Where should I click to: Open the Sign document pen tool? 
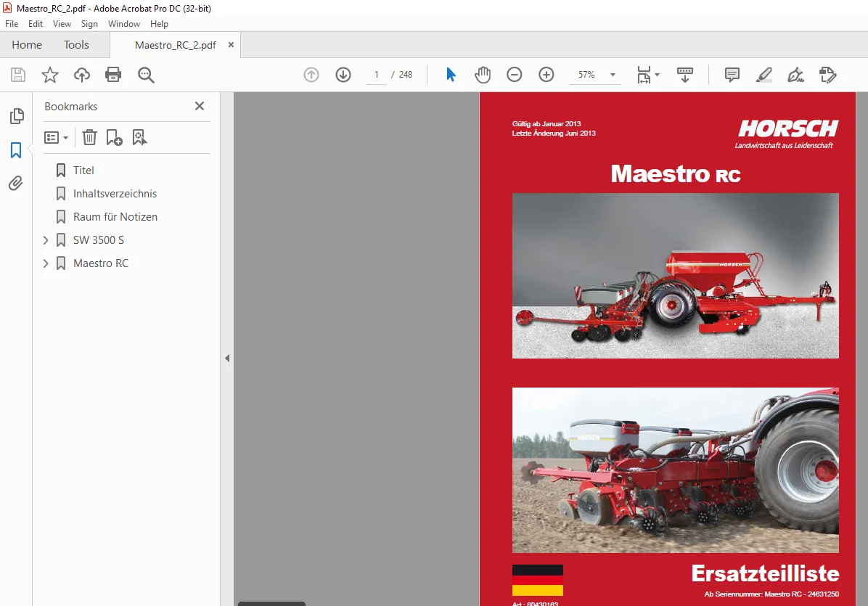(x=795, y=75)
